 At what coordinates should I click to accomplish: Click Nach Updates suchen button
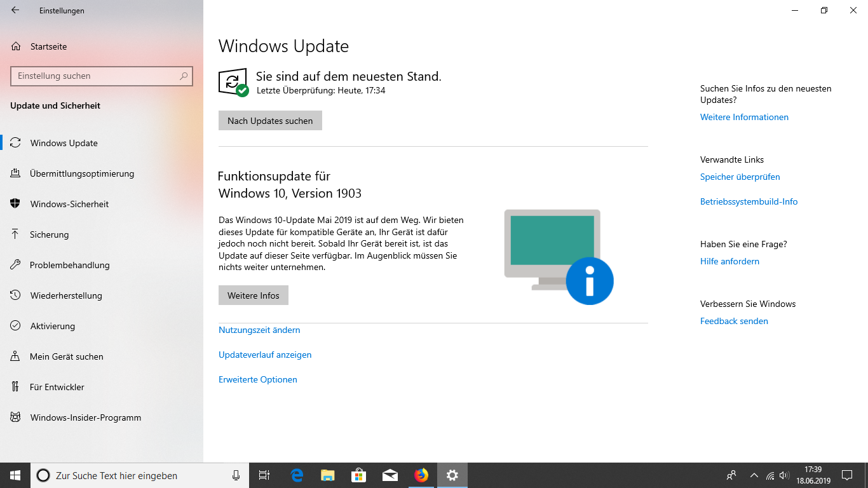click(x=270, y=121)
